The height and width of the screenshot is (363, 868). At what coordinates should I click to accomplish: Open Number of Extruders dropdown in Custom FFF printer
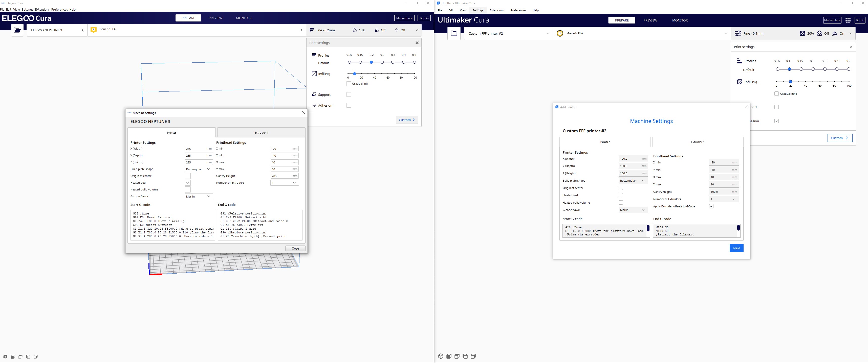[x=723, y=199]
